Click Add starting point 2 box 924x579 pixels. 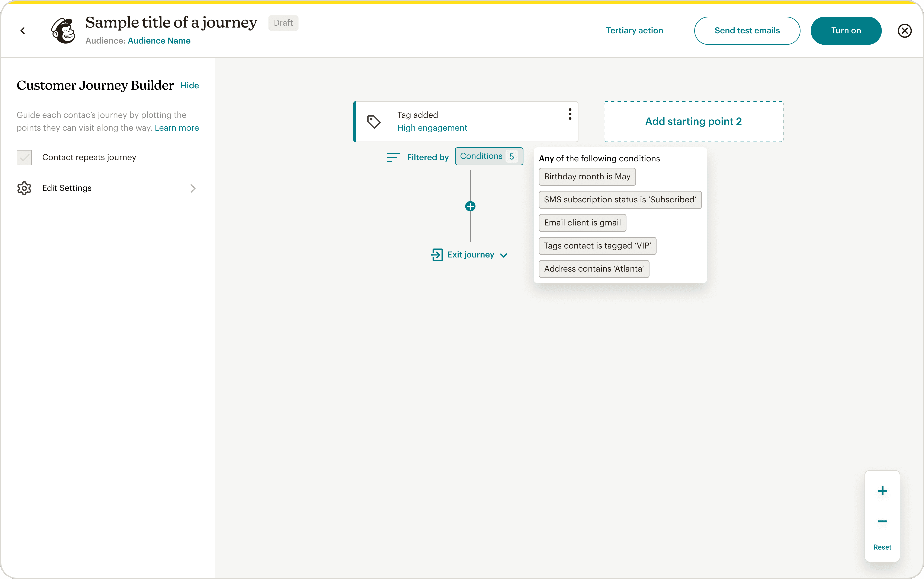(x=693, y=121)
